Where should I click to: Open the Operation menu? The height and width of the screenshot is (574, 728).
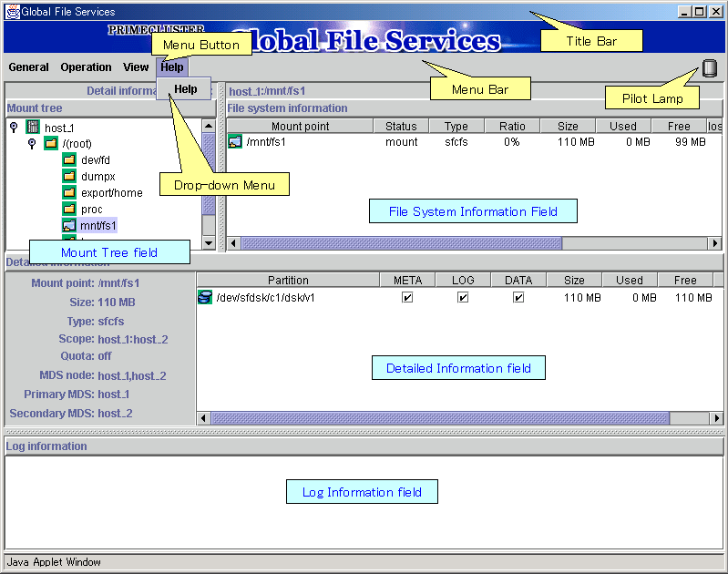pyautogui.click(x=86, y=67)
